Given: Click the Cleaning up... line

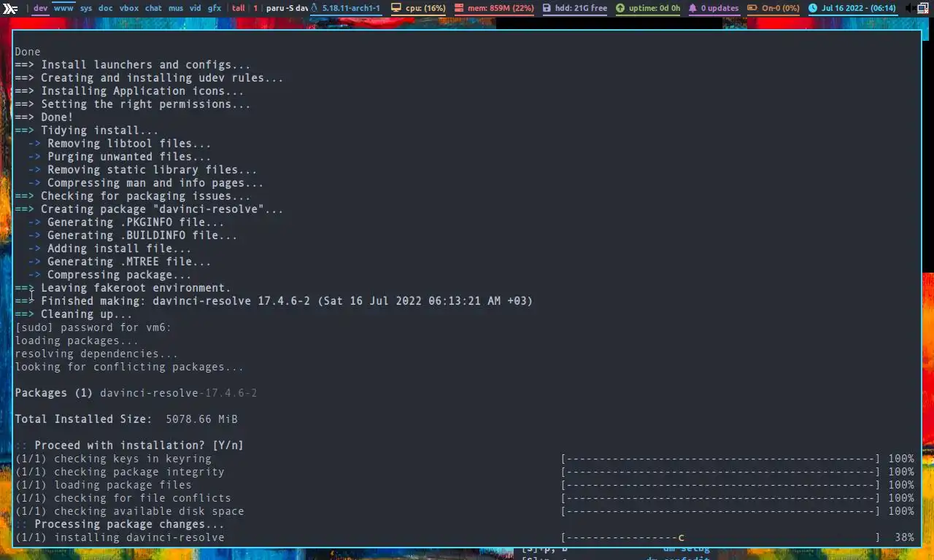Looking at the screenshot, I should click(x=74, y=314).
